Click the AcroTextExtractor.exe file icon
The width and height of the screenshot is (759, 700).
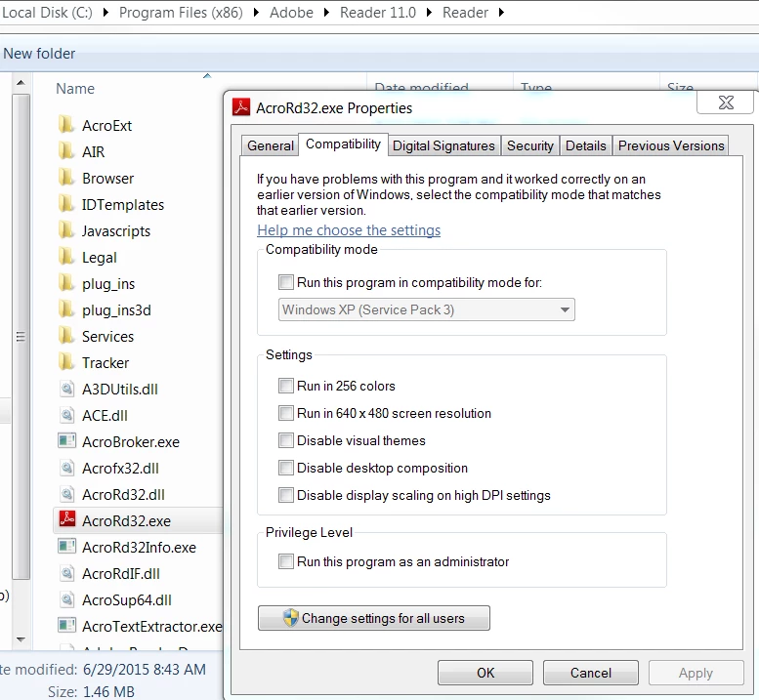tap(66, 625)
